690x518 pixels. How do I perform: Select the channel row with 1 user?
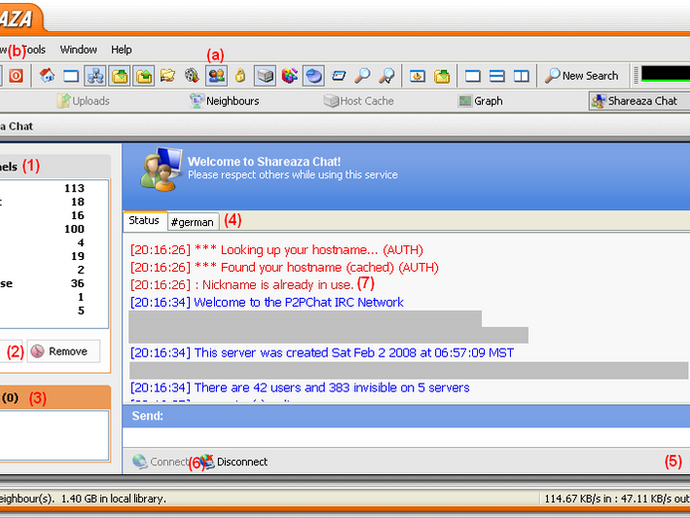point(54,297)
